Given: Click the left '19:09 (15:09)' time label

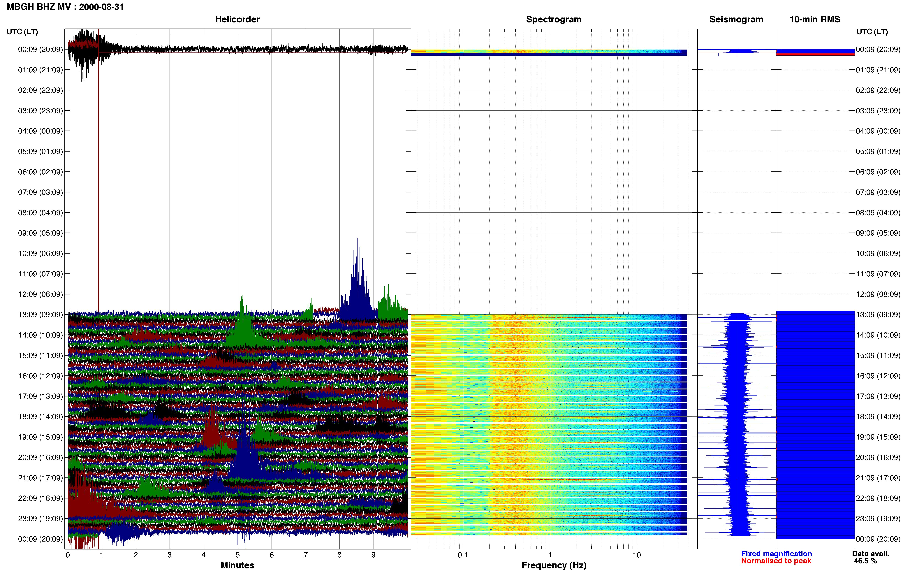Looking at the screenshot, I should (41, 437).
